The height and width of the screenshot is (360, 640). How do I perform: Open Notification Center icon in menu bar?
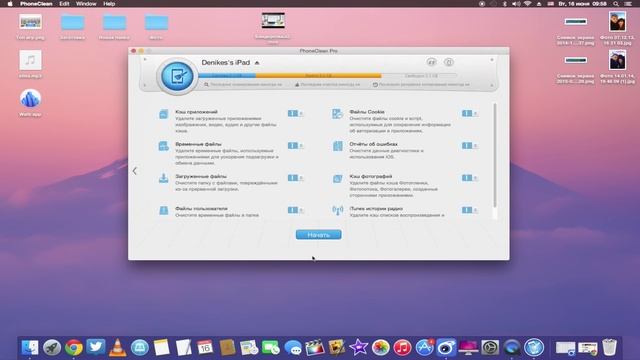pyautogui.click(x=628, y=4)
